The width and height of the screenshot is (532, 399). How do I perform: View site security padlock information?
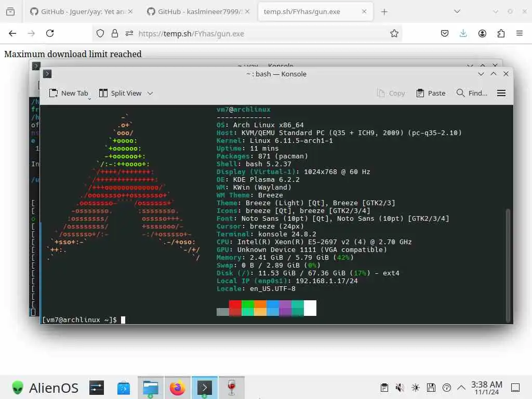[x=115, y=33]
